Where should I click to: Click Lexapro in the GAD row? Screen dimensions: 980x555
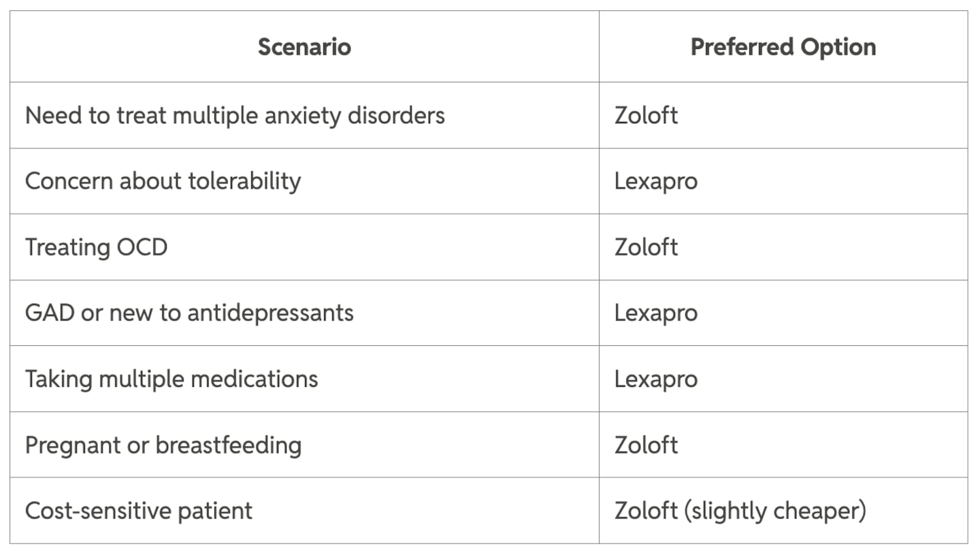(x=655, y=313)
